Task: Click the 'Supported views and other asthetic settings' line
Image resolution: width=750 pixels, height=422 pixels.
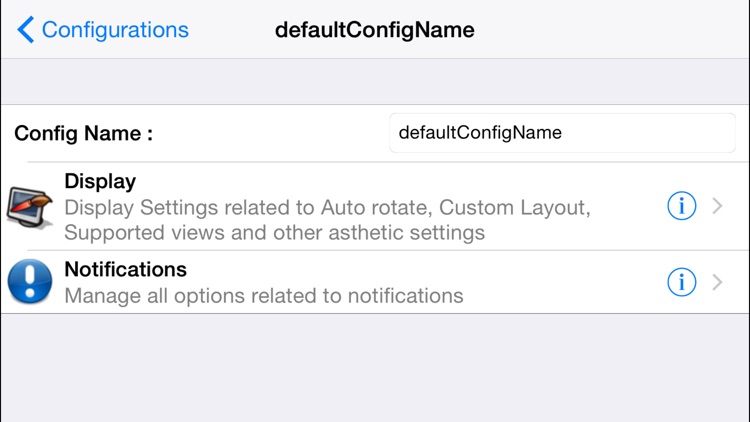Action: click(274, 233)
